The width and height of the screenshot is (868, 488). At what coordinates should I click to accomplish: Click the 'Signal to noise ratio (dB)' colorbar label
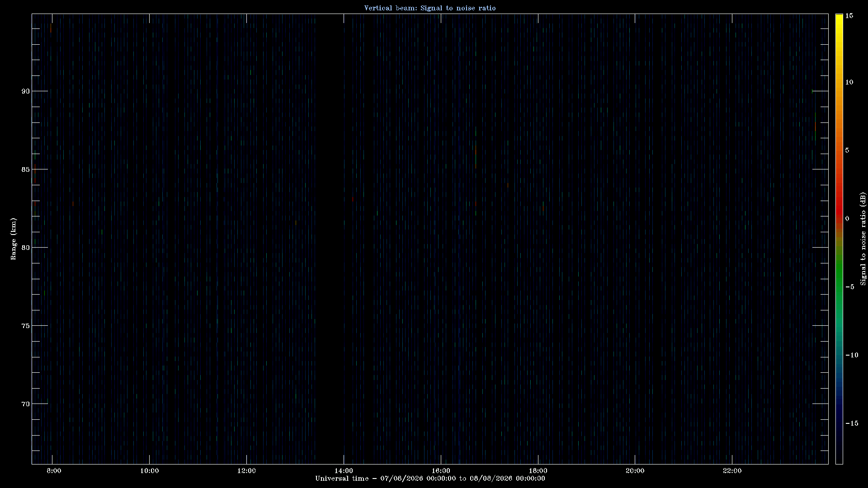pos(863,239)
